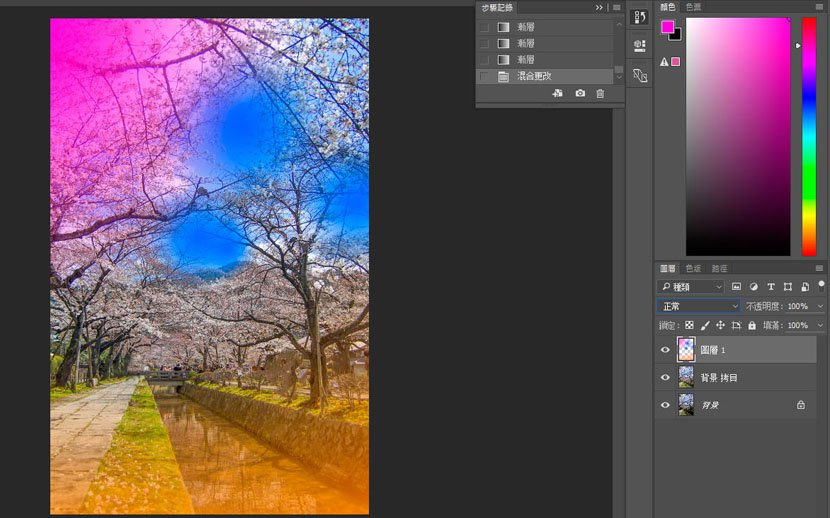Filter layers by shape layers icon
Screen dimensions: 830x518
tap(788, 287)
